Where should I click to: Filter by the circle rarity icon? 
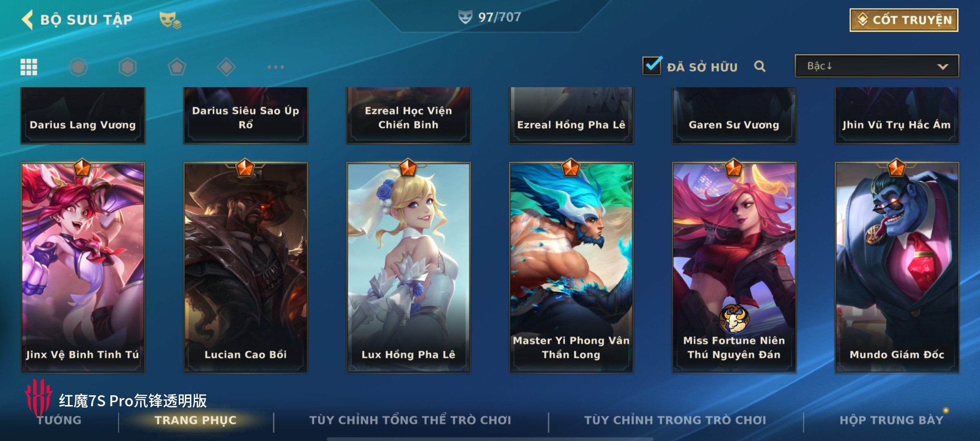78,67
